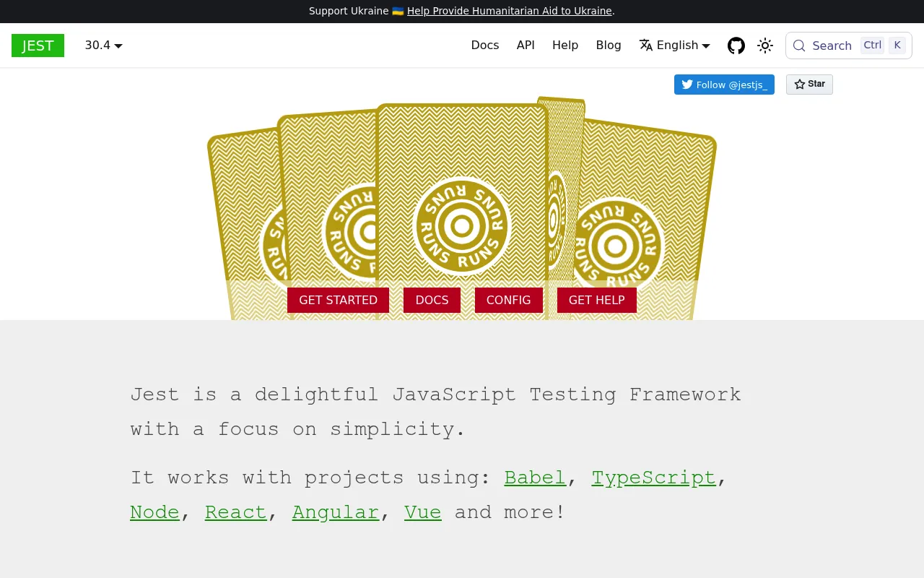Click the 'Support Ukraine' banner text
The image size is (924, 578).
tap(349, 11)
